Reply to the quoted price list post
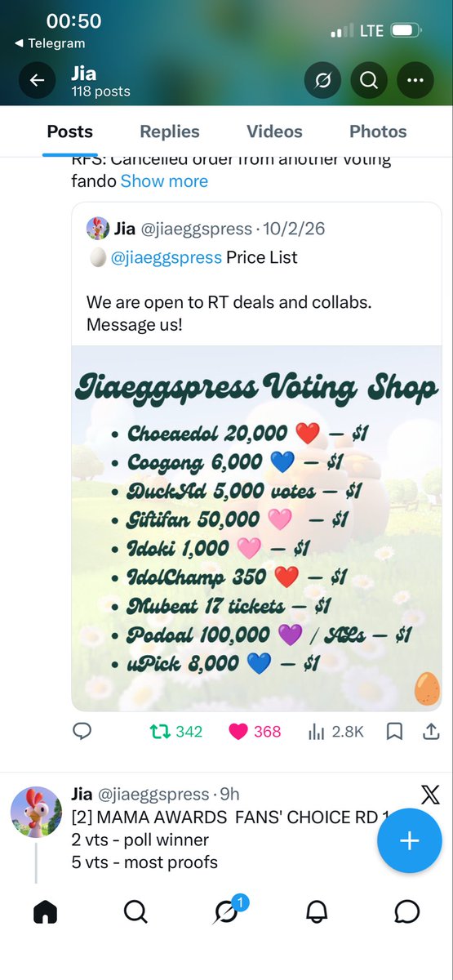 point(82,731)
